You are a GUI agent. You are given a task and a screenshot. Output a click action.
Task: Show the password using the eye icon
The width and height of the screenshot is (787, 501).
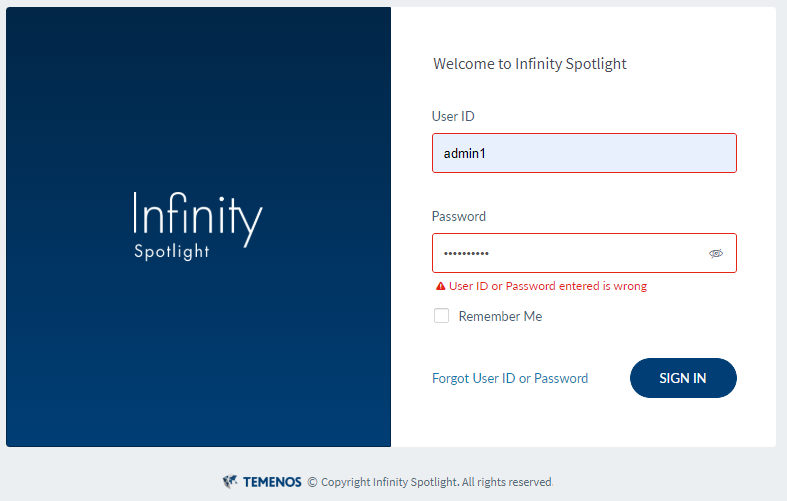pos(716,254)
